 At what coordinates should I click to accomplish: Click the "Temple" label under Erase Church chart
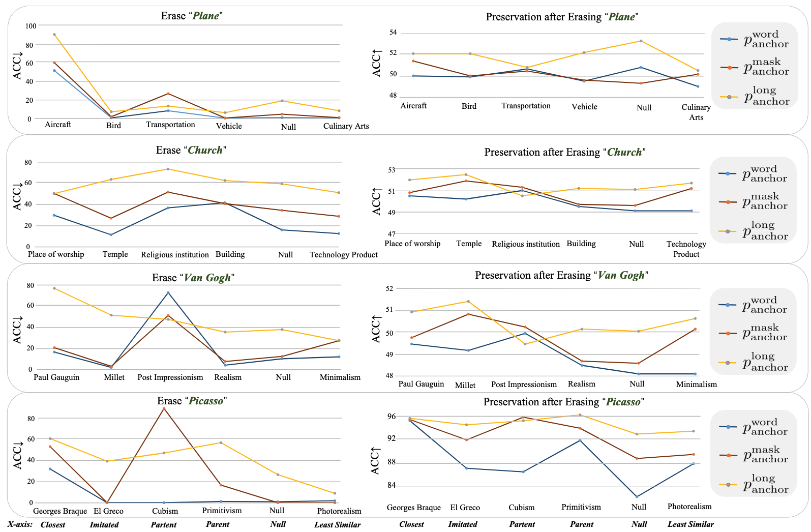(x=115, y=254)
